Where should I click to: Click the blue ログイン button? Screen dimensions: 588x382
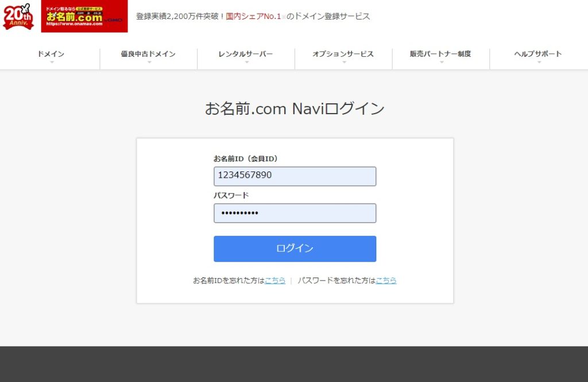pyautogui.click(x=295, y=249)
